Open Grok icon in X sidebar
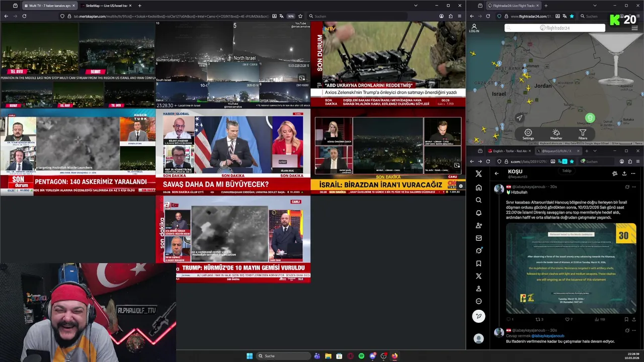This screenshot has width=644, height=362. tap(478, 250)
